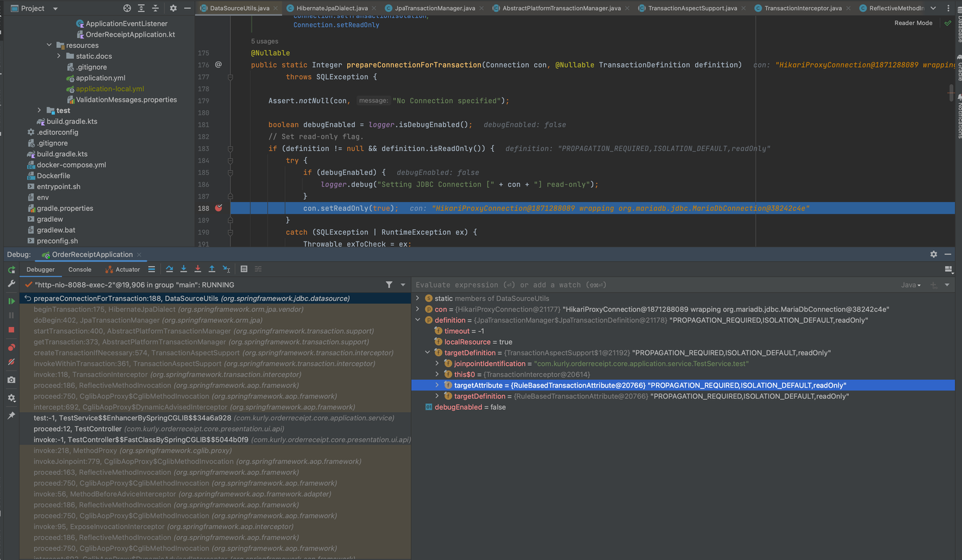
Task: Switch to Console tab
Action: [x=80, y=269]
